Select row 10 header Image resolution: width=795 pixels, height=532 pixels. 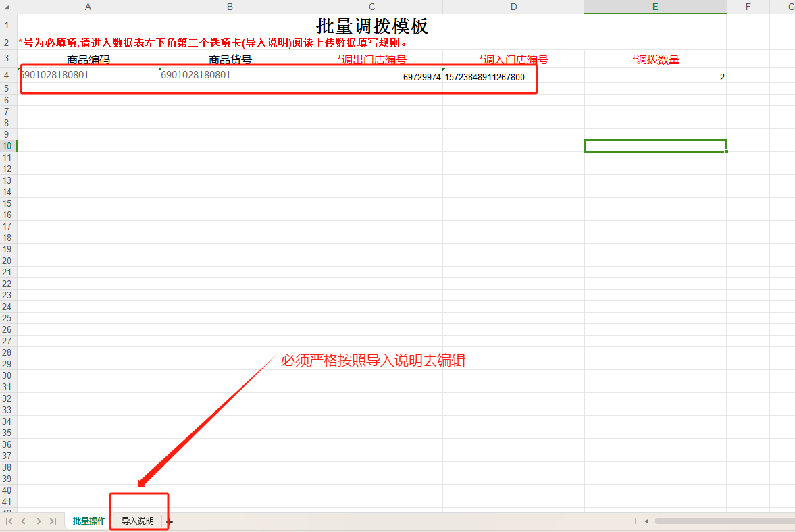click(x=7, y=146)
